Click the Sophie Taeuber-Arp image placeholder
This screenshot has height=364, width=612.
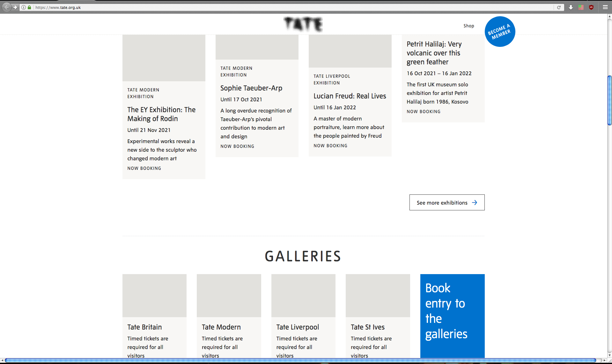tap(257, 47)
